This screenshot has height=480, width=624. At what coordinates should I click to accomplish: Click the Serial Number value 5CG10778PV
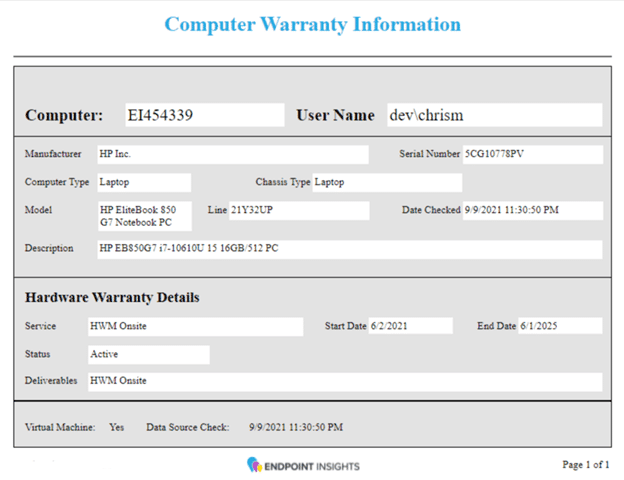tap(533, 154)
